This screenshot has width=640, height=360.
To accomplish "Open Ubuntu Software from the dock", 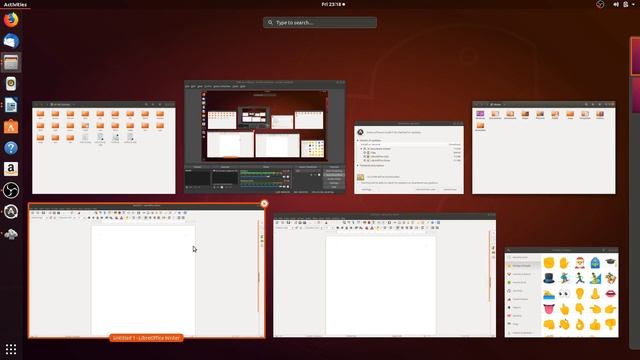I will pos(11,127).
